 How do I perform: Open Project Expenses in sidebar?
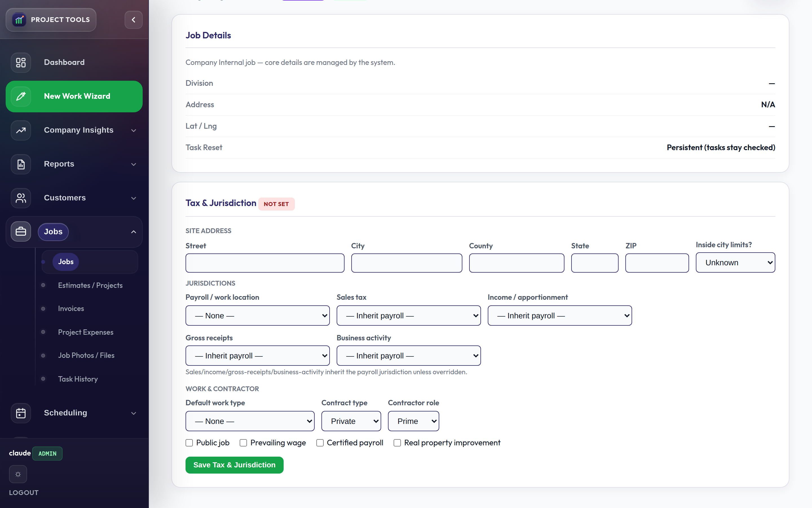click(85, 332)
